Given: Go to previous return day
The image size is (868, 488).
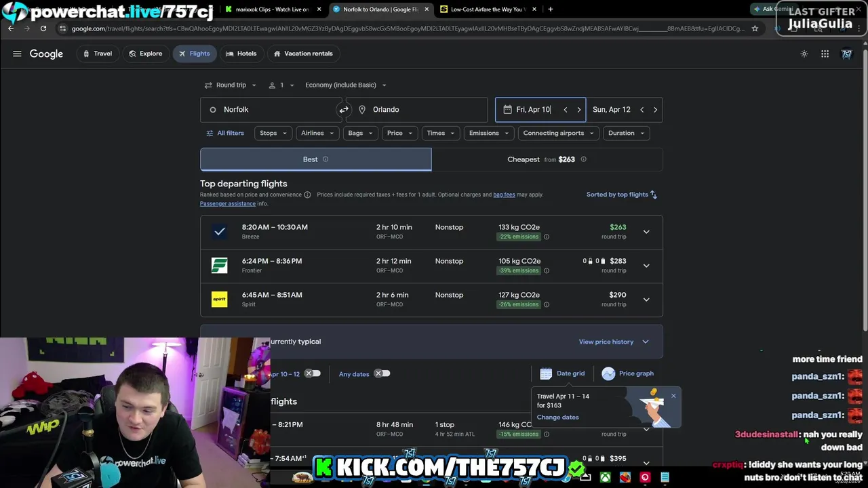Looking at the screenshot, I should point(642,109).
